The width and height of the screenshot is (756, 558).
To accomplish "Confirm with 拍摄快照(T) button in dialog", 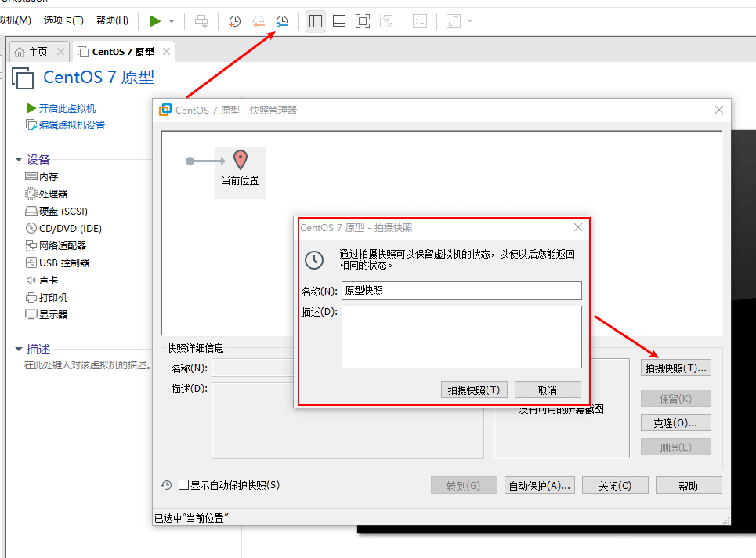I will tap(475, 390).
